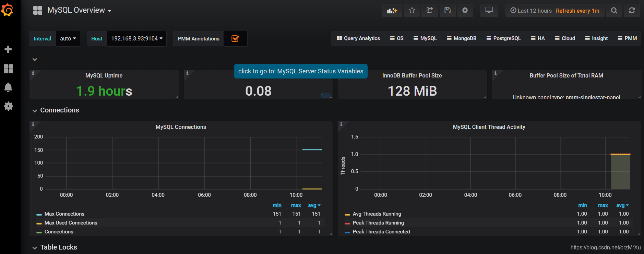Click the Grafana logo icon
Viewport: 644px width, 254px height.
[7, 10]
